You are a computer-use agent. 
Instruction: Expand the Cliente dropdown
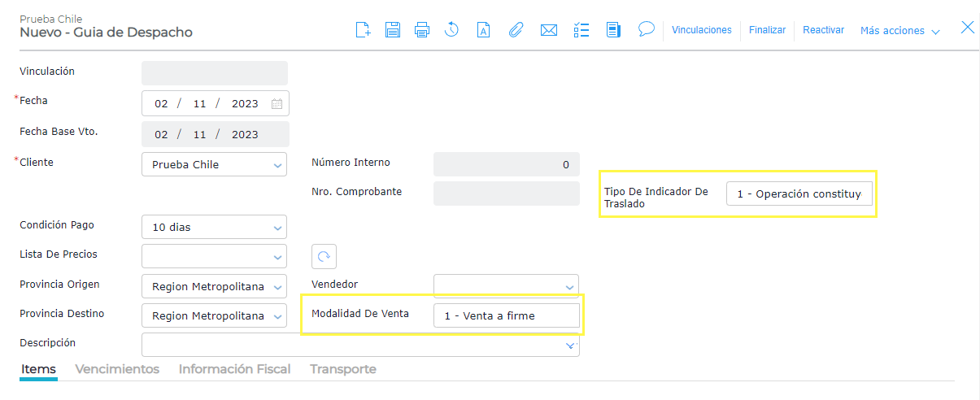277,165
